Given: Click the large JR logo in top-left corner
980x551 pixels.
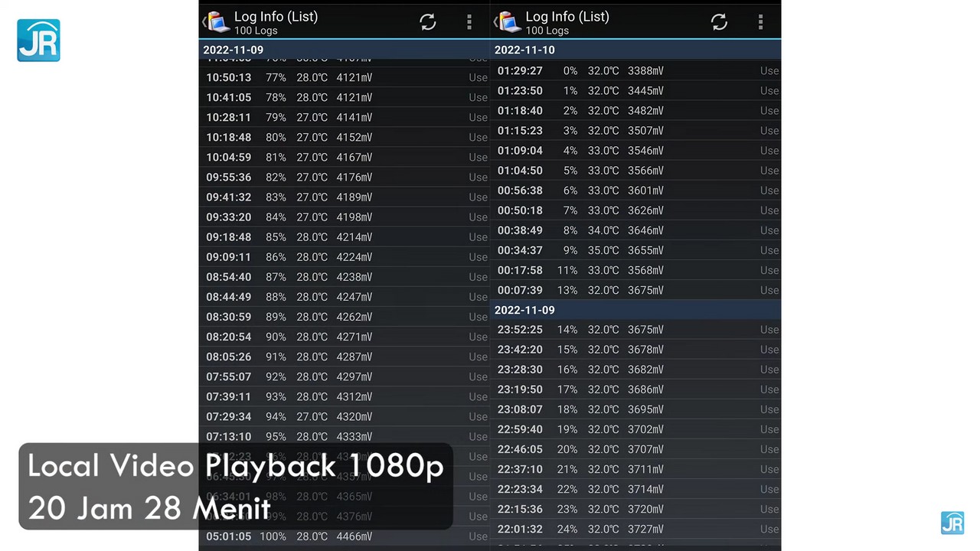Looking at the screenshot, I should pos(38,40).
